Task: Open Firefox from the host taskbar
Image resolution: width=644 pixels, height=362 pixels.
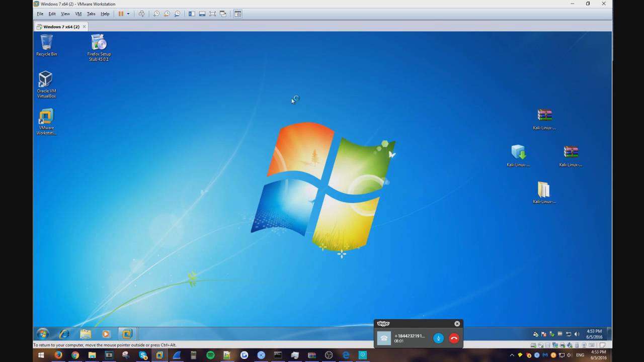Action: (58, 355)
